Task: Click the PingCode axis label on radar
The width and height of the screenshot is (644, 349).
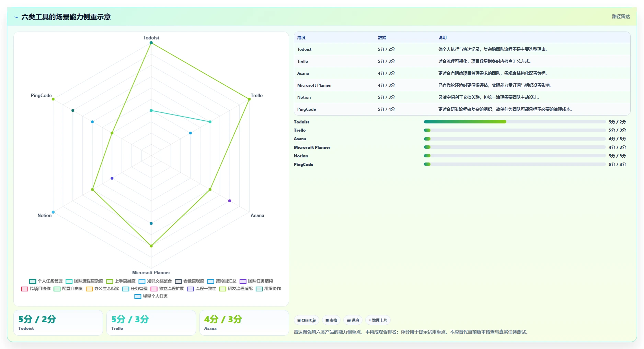Action: 41,96
